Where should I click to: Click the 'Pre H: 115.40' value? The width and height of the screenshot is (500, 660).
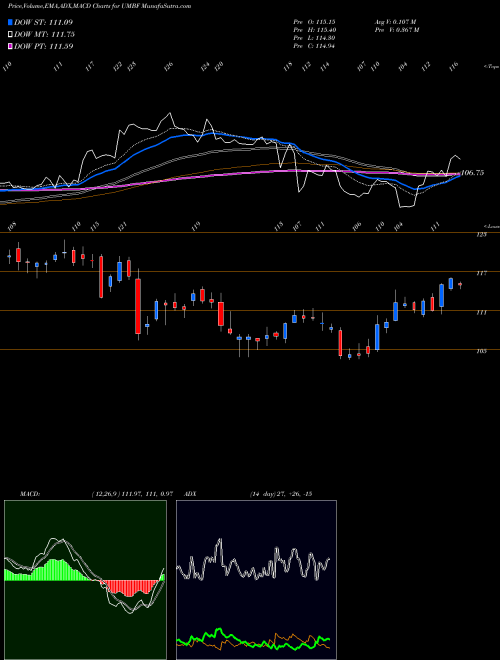314,30
